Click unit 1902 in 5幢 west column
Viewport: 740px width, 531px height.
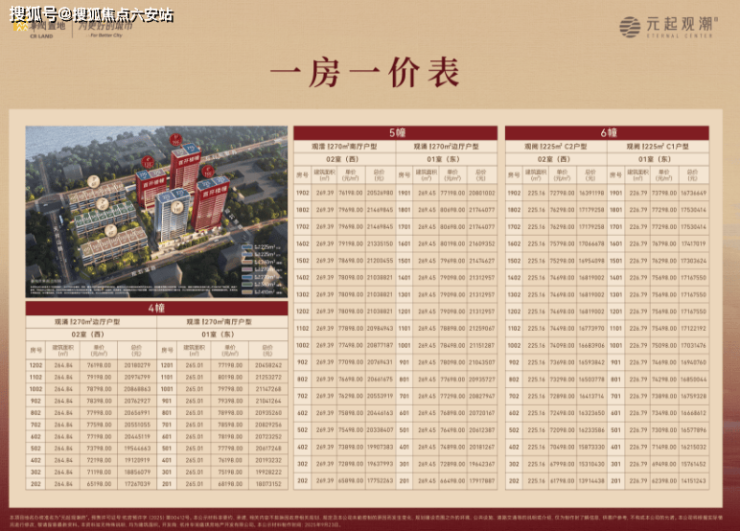[x=302, y=192]
